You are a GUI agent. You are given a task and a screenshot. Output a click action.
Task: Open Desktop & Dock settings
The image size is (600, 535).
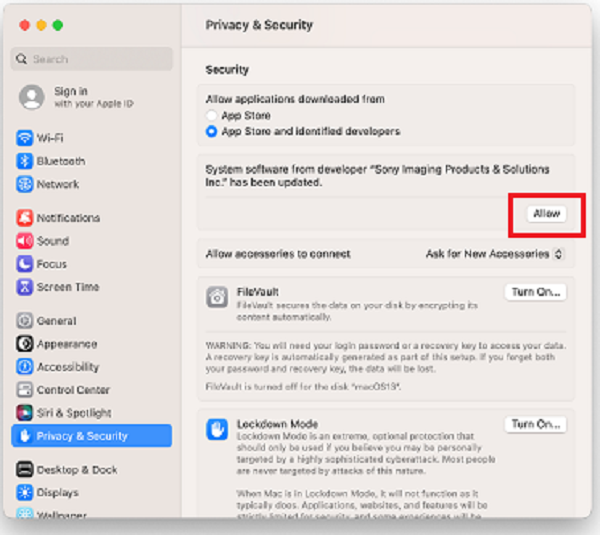coord(76,470)
